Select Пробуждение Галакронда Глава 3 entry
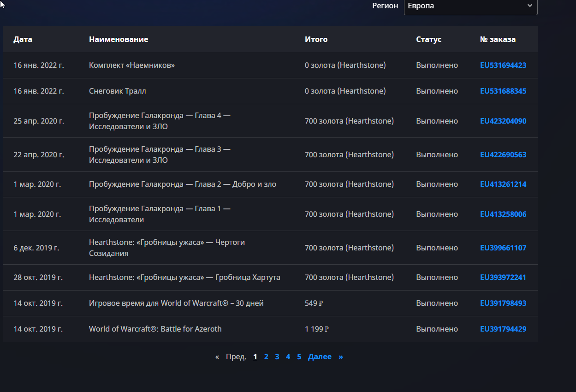Viewport: 576px width, 392px height. (160, 154)
